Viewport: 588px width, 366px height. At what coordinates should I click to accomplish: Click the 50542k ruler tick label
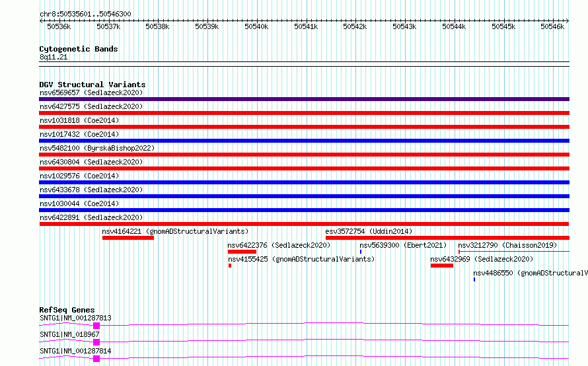click(x=355, y=26)
